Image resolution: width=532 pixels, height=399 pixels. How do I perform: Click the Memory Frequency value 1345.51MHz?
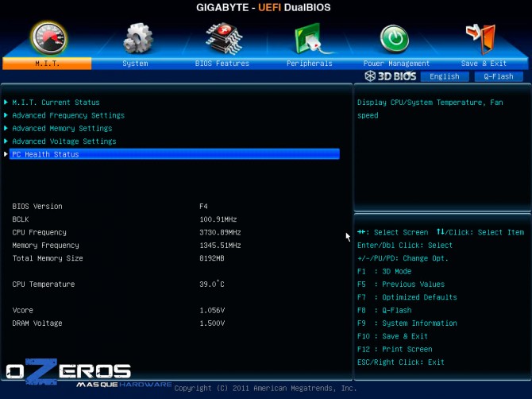click(220, 245)
